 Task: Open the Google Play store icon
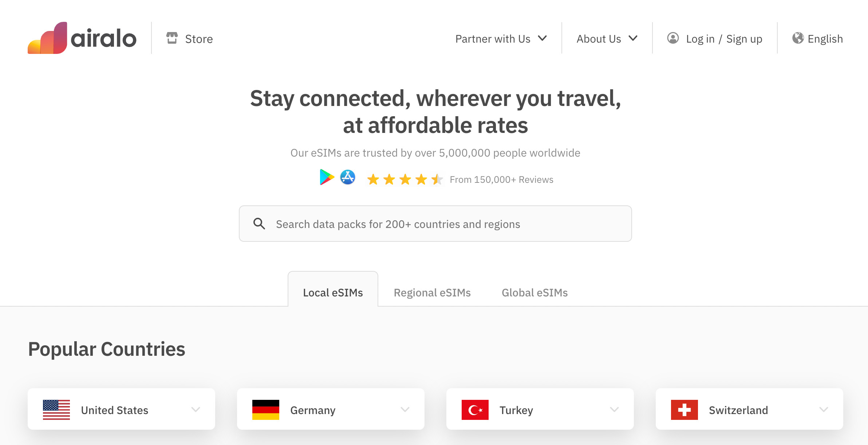(327, 177)
